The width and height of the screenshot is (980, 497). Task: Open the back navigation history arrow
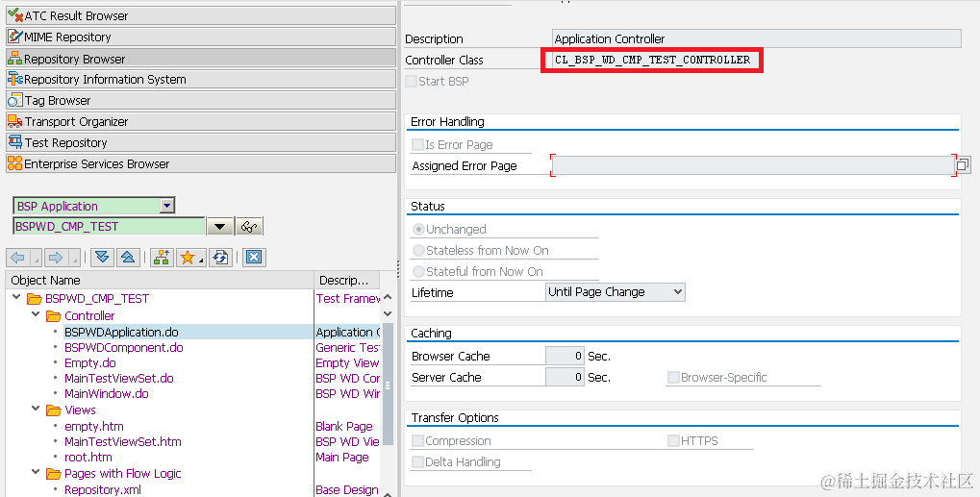(36, 258)
